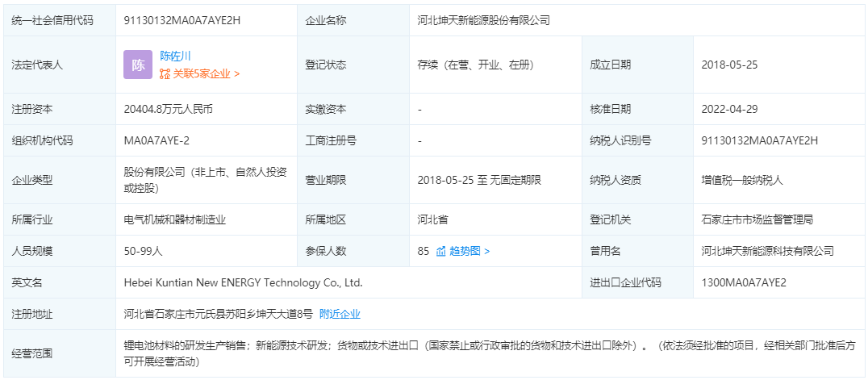
Task: Click the blue trend chart icon
Action: tap(441, 251)
